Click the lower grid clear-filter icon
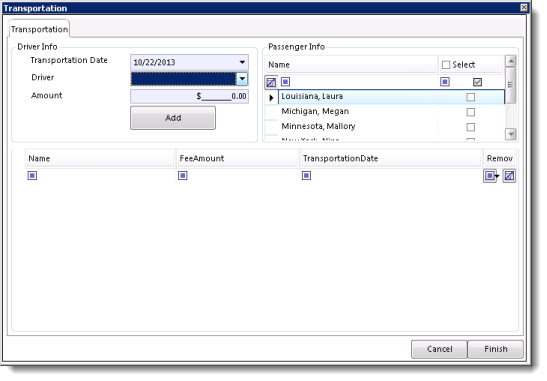The width and height of the screenshot is (547, 381). [x=509, y=176]
